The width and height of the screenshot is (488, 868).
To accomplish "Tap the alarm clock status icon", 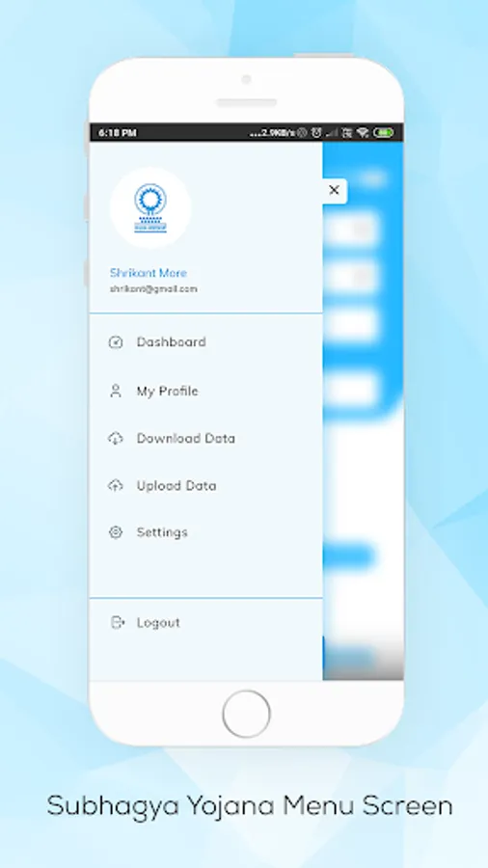I will 316,132.
